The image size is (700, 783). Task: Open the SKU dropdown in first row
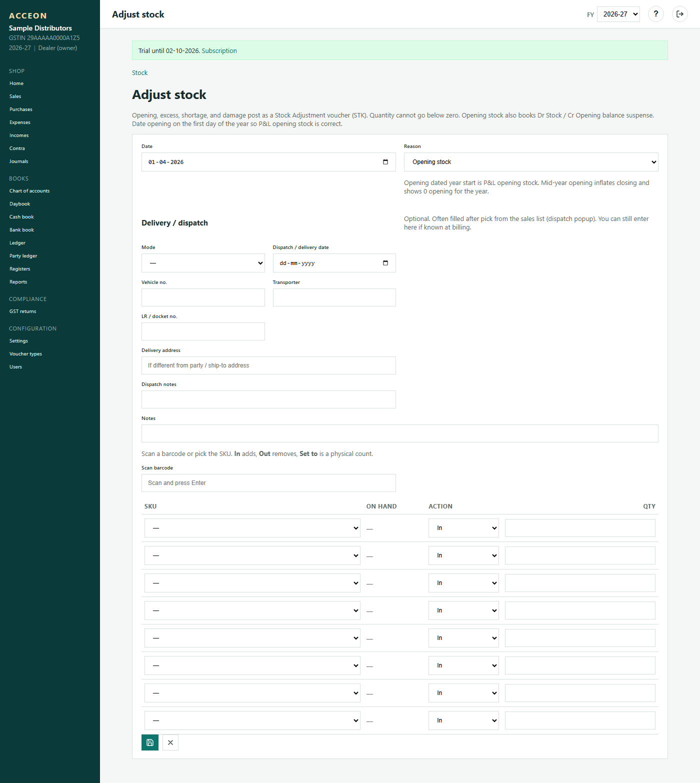tap(252, 528)
